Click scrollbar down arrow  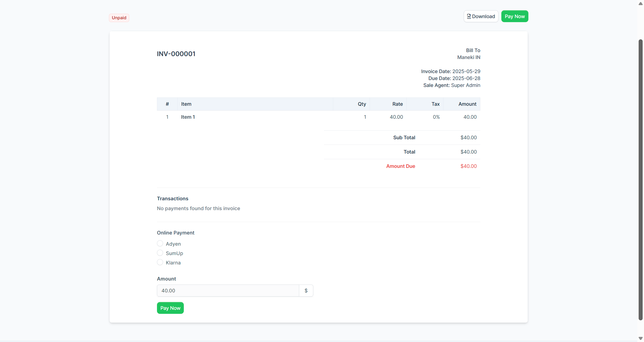pos(640,338)
